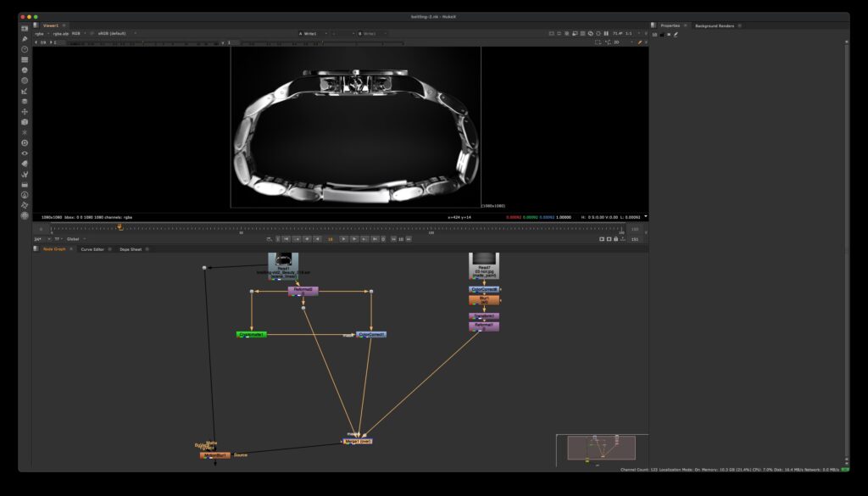Open the Draw nodes toolbar icon
This screenshot has height=496, width=868.
coord(25,39)
